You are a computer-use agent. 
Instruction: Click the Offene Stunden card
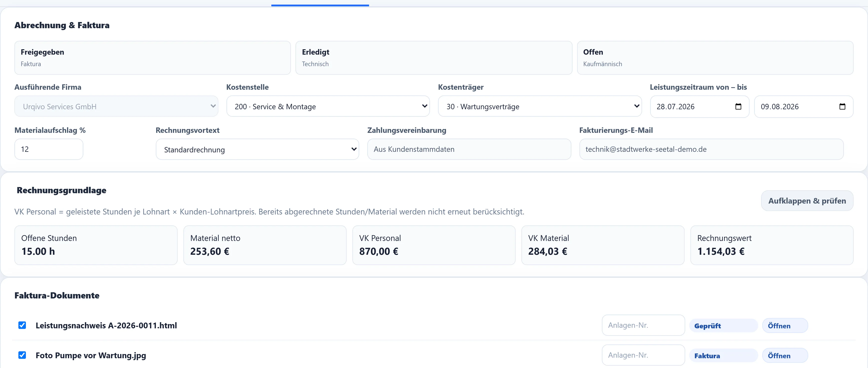96,245
